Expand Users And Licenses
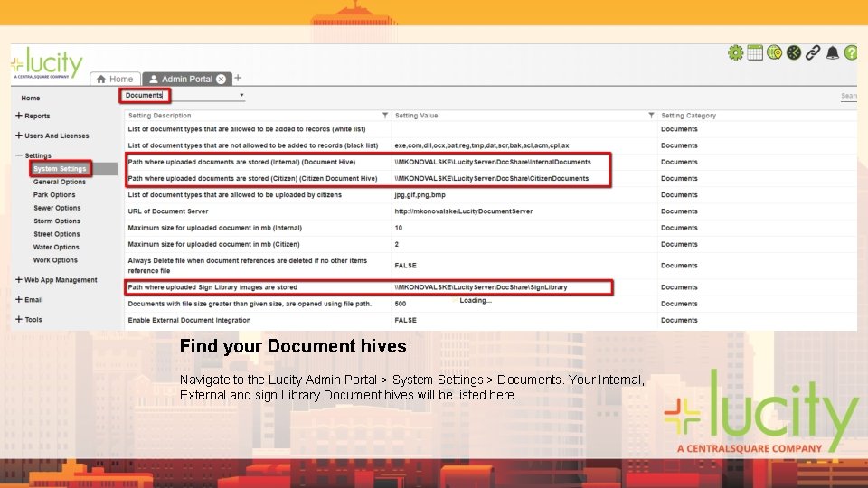 (x=19, y=136)
